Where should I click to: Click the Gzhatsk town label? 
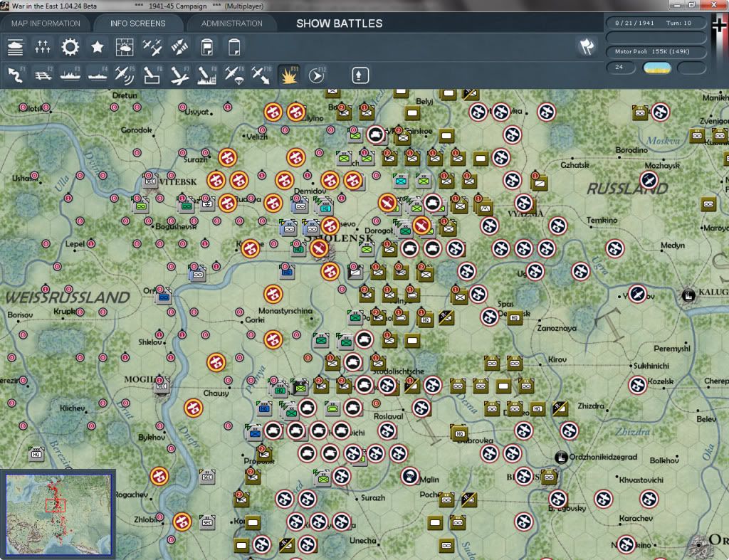tap(575, 165)
